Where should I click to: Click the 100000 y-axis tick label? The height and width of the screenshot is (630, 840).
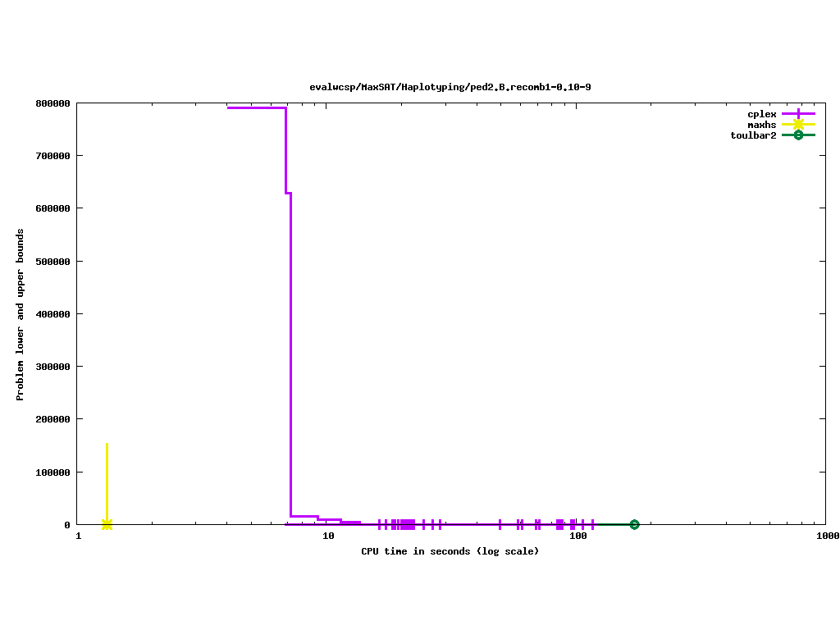[52, 472]
